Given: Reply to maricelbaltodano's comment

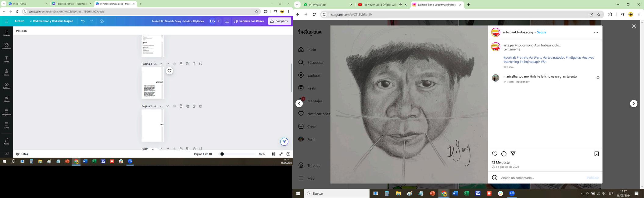Looking at the screenshot, I should 523,82.
